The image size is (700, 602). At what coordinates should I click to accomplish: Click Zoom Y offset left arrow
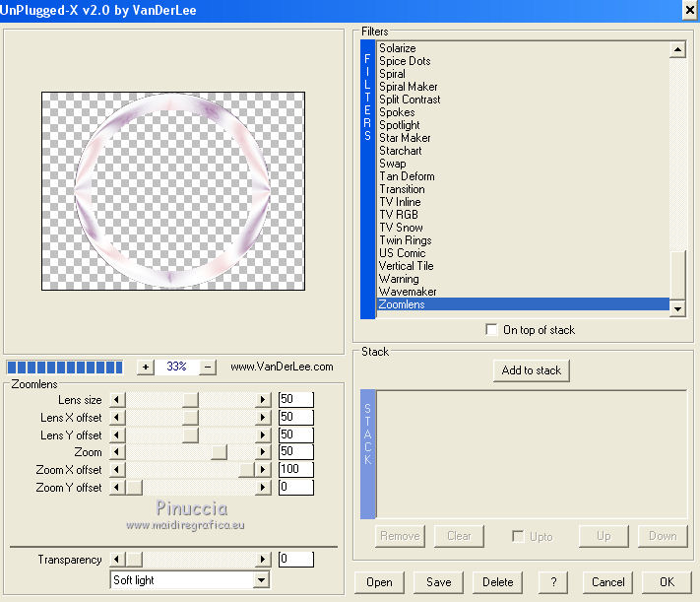pyautogui.click(x=117, y=488)
